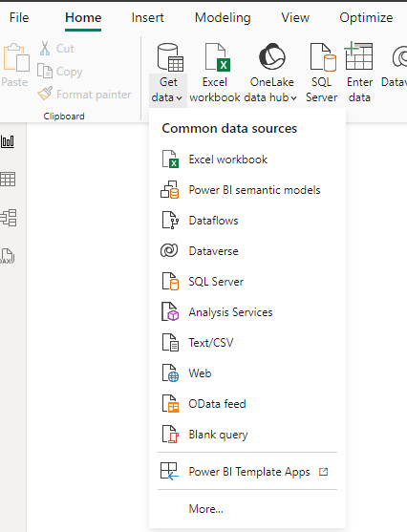The width and height of the screenshot is (407, 532).
Task: Choose the OData feed label
Action: [x=217, y=403]
